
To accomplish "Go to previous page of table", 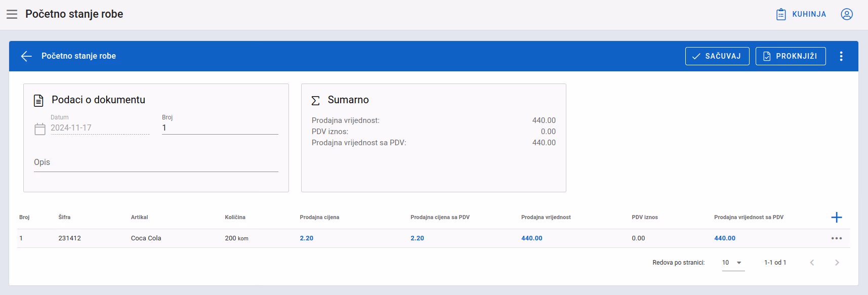I will (812, 263).
